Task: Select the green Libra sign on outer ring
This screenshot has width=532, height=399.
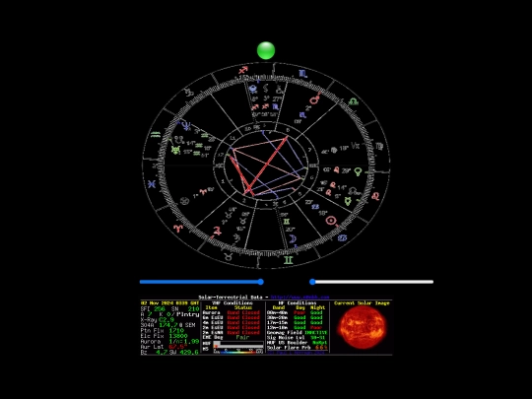Action: point(354,101)
